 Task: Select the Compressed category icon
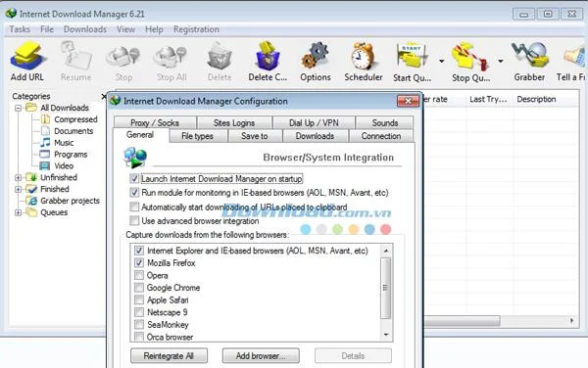tap(45, 119)
